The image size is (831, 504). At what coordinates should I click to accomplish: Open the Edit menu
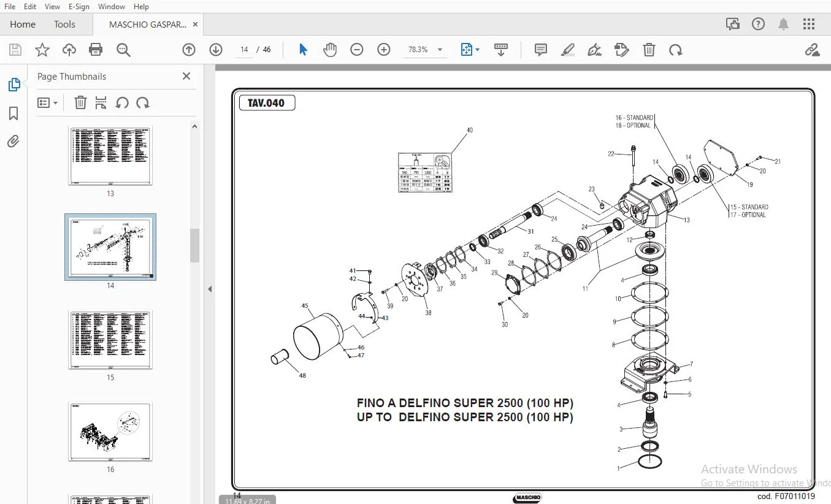point(30,7)
